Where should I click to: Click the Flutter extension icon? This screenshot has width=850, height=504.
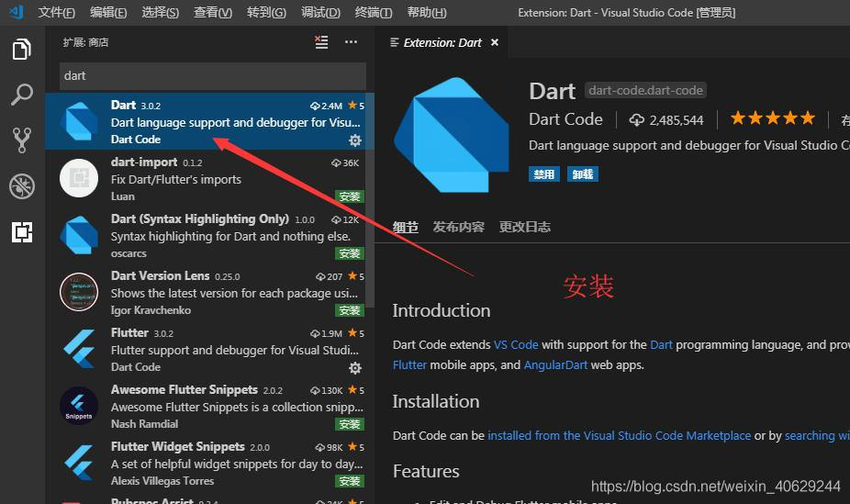(x=79, y=349)
